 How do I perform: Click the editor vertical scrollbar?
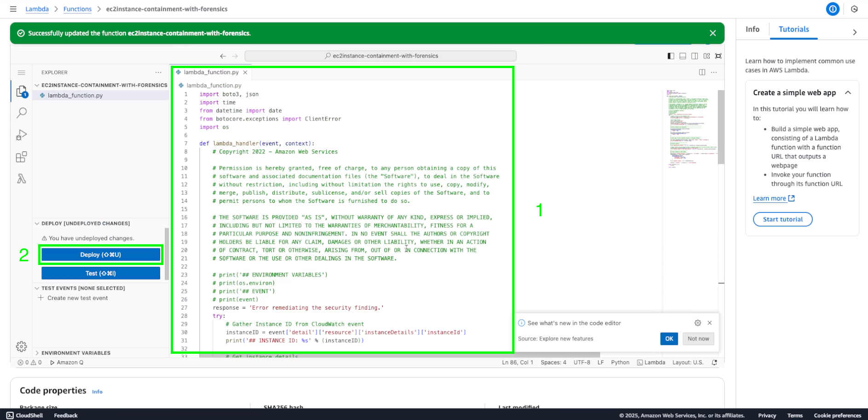721,127
